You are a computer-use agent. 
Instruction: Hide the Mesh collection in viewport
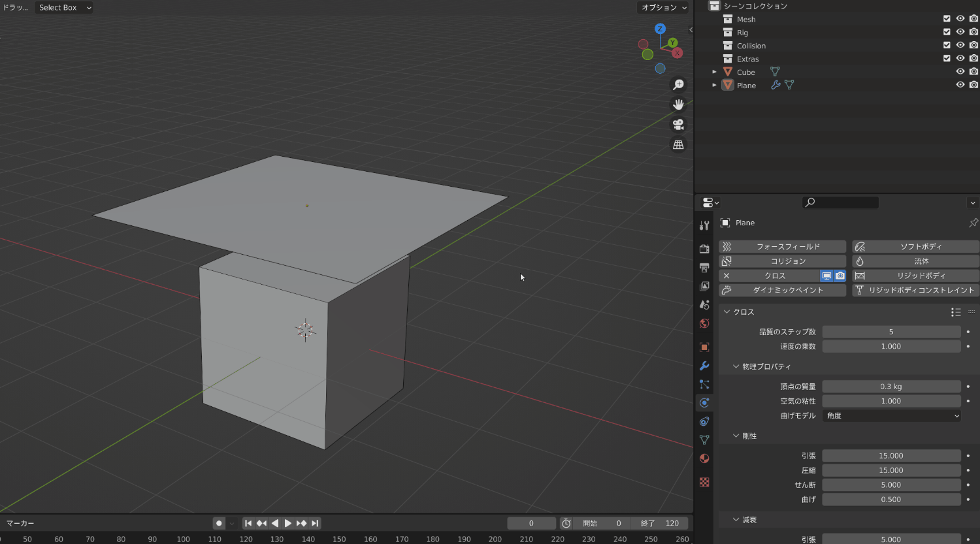(960, 19)
